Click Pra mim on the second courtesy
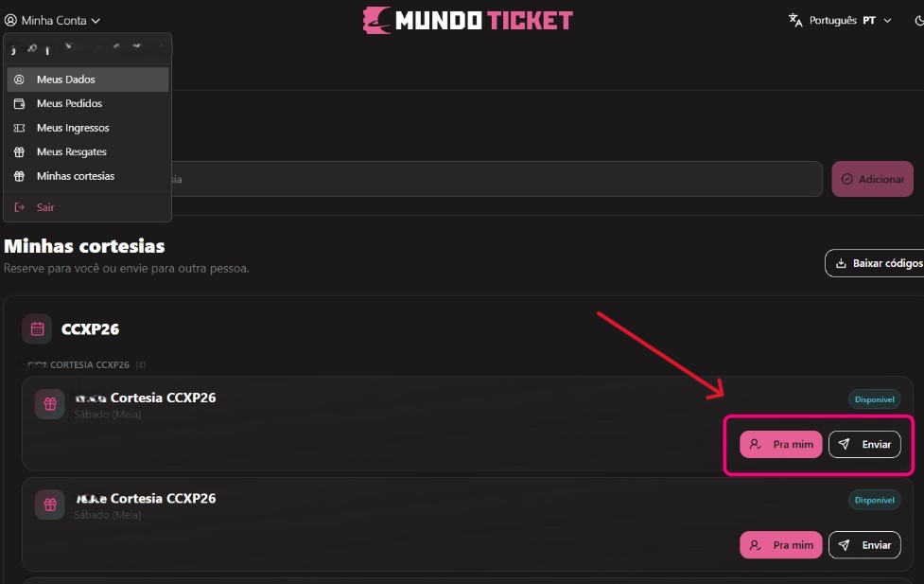Screen dimensions: 924x584 781,545
